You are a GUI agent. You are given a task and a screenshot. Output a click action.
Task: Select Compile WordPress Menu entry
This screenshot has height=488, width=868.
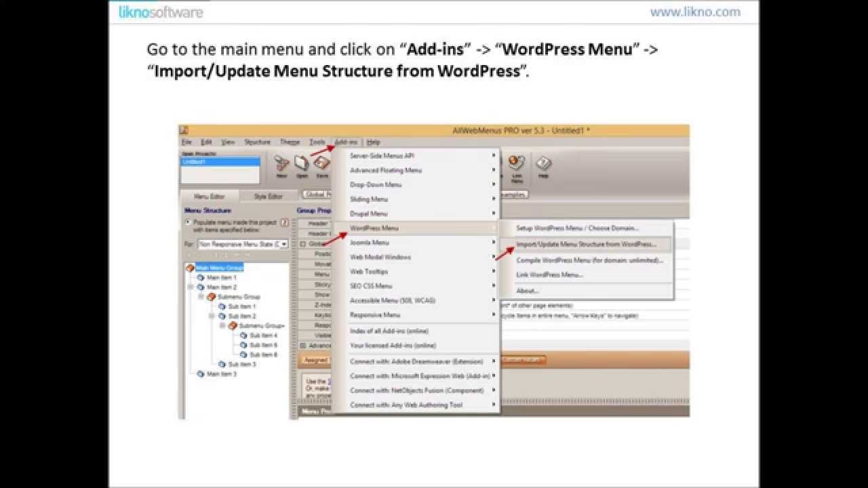coord(587,260)
